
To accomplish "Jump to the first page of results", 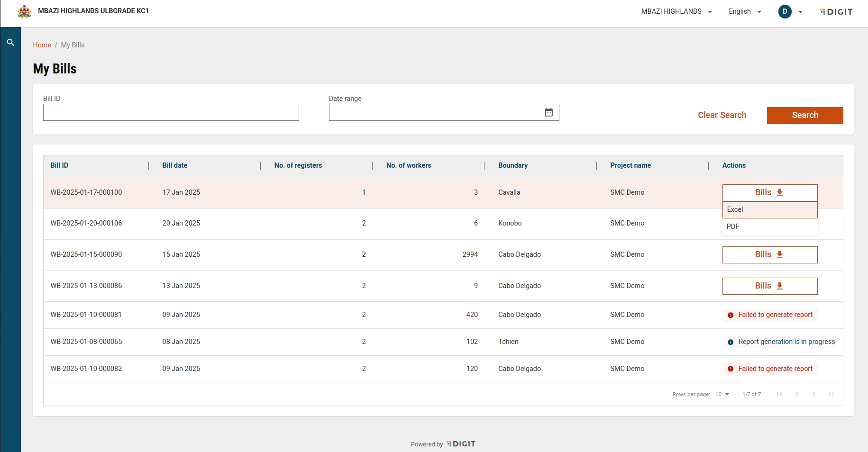I will tap(779, 394).
